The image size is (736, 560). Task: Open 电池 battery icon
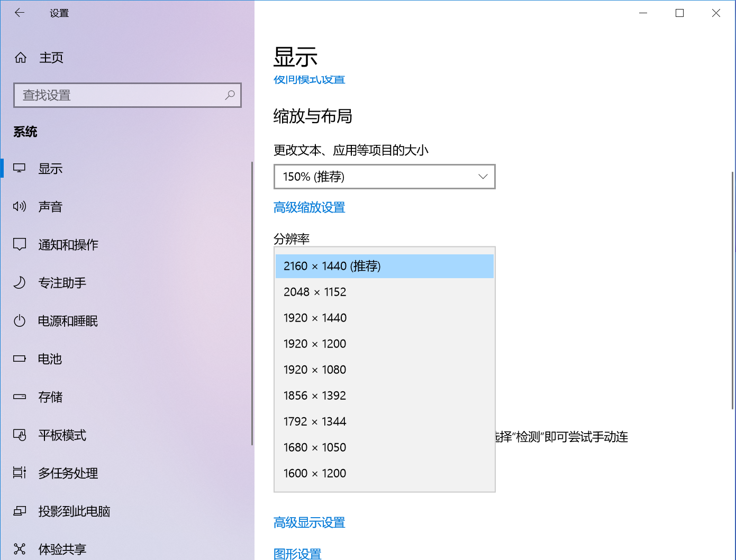[x=20, y=359]
